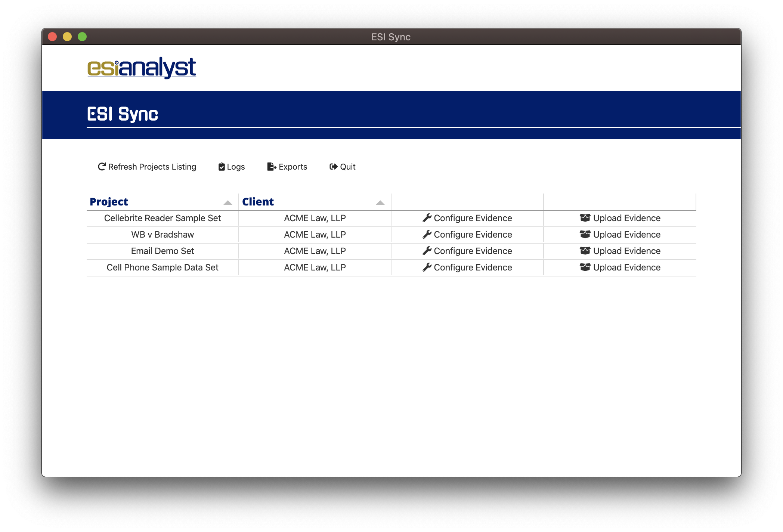Open the Logs menu item text
Viewport: 783px width, 532px height.
236,167
